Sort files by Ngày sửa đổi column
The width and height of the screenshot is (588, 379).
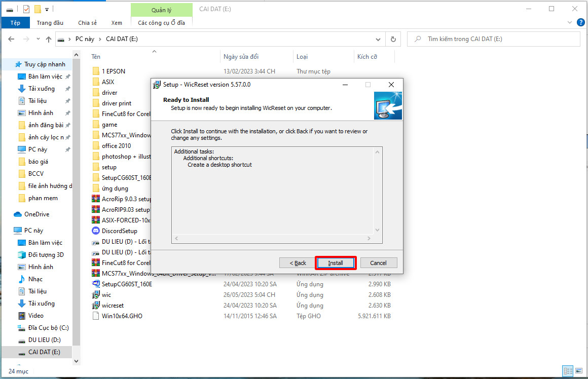(241, 57)
